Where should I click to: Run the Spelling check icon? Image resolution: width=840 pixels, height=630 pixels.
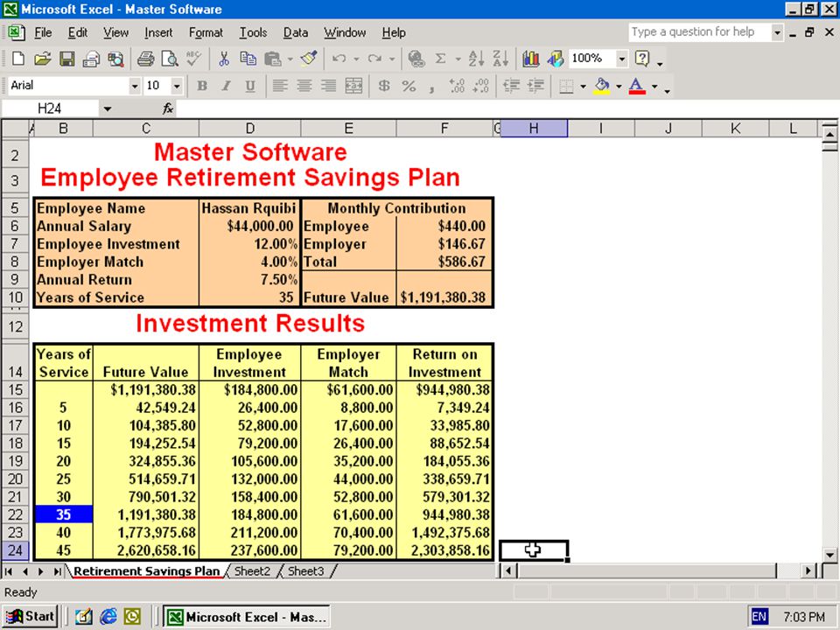pyautogui.click(x=193, y=59)
